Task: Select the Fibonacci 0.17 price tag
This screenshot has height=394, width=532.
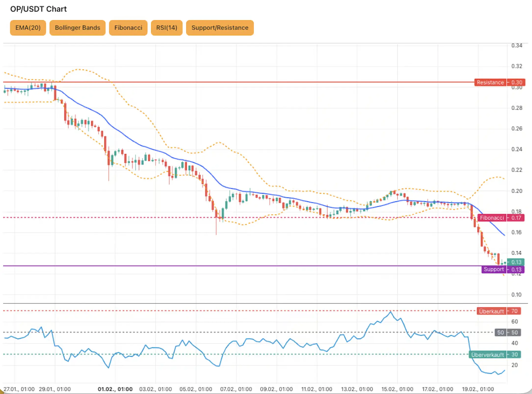Action: 492,218
